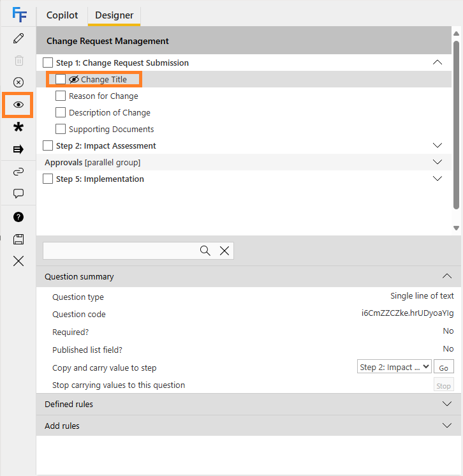The height and width of the screenshot is (476, 463).
Task: Collapse the Question summary section
Action: tap(447, 276)
